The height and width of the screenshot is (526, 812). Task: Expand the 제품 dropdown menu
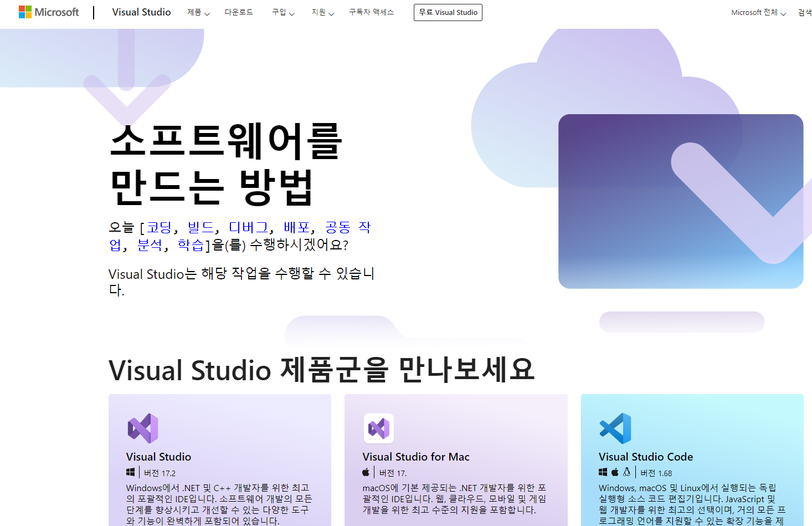pyautogui.click(x=198, y=12)
